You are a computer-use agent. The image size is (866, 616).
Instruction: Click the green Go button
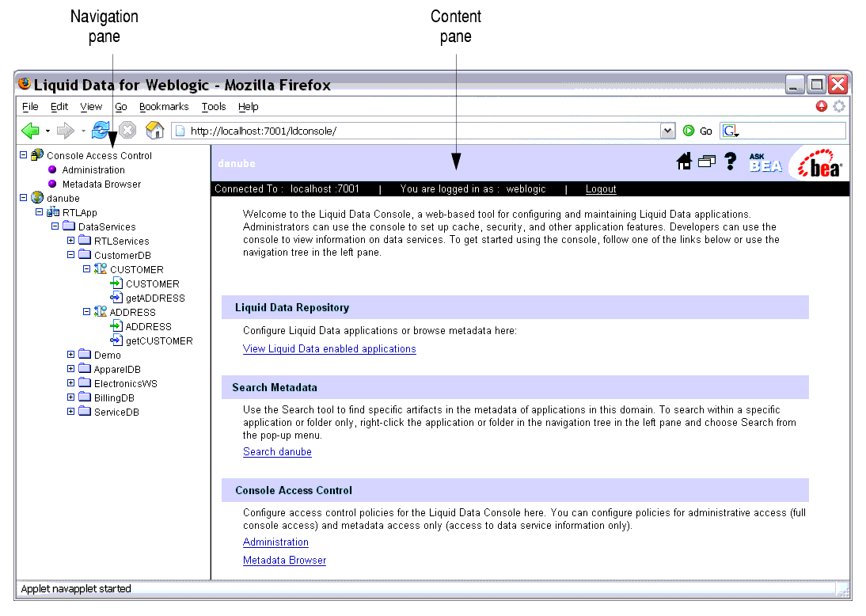[x=697, y=131]
